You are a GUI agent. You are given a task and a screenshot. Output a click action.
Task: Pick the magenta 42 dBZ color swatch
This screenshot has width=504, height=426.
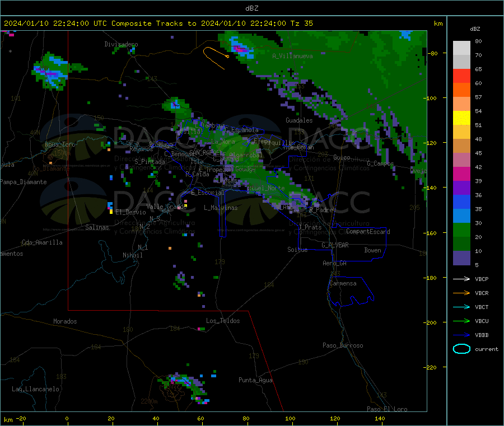pyautogui.click(x=461, y=174)
